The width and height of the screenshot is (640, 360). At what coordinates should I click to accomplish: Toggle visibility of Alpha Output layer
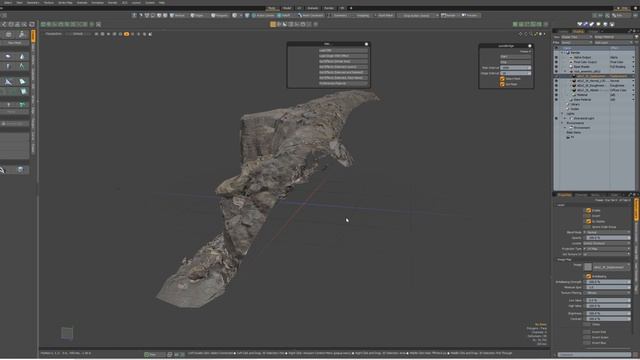[x=556, y=58]
